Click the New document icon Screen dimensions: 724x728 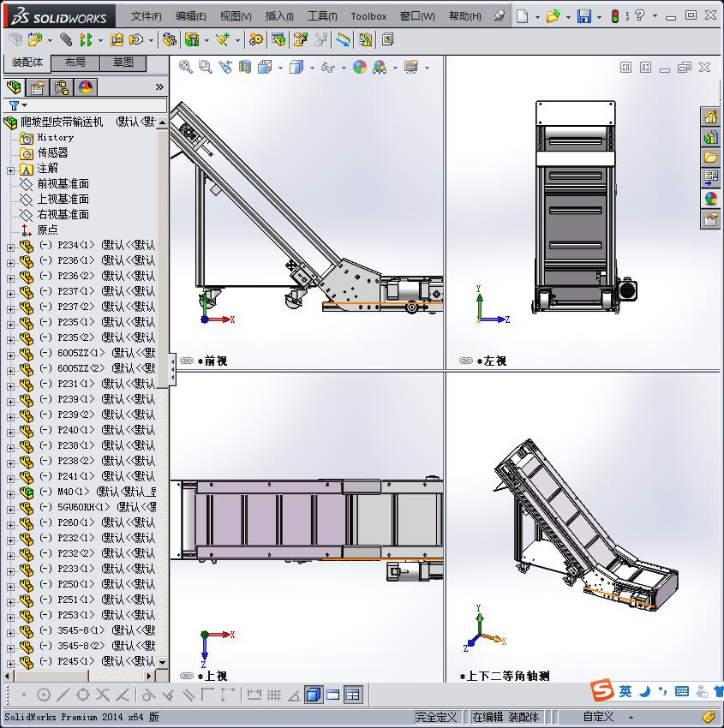(x=523, y=16)
